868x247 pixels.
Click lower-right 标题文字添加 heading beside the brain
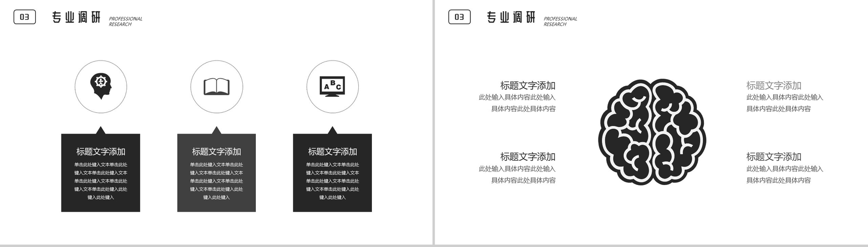tap(774, 157)
